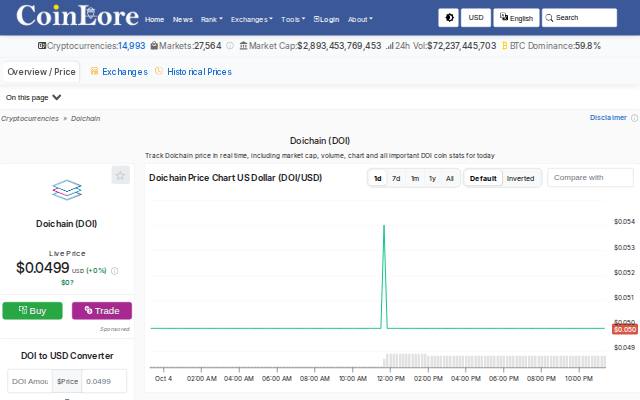
Task: Select the Overview / Price tab
Action: (41, 72)
